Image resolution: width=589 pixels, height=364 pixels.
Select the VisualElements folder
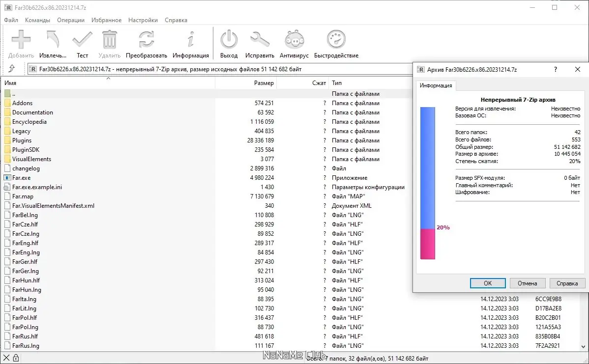click(31, 159)
